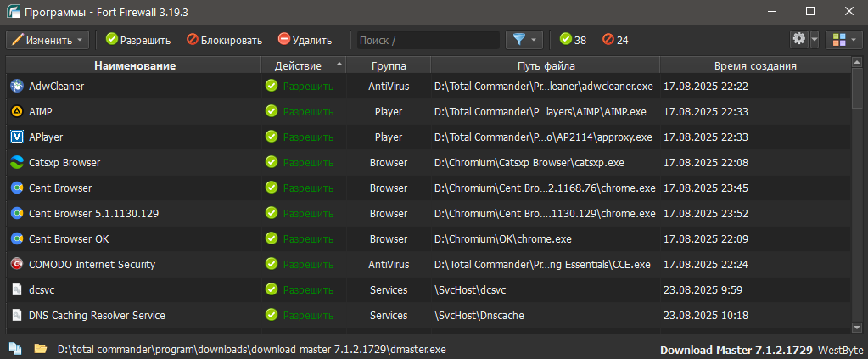
Task: Select the DNS Caching Resolver Service name
Action: (97, 315)
